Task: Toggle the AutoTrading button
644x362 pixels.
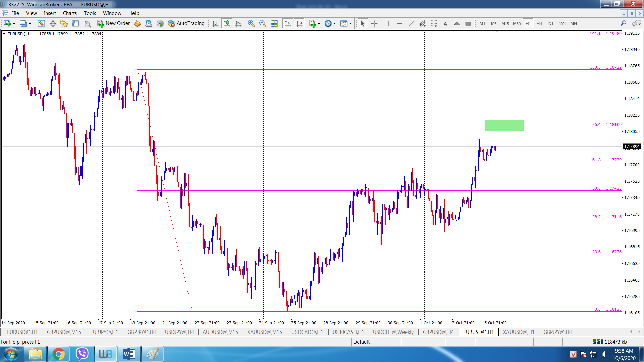Action: pyautogui.click(x=186, y=23)
